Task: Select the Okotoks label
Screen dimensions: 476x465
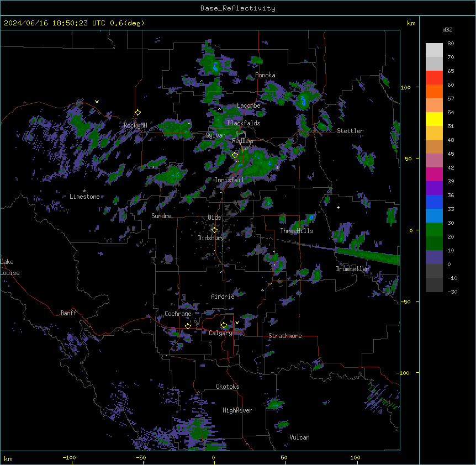Action: 228,387
